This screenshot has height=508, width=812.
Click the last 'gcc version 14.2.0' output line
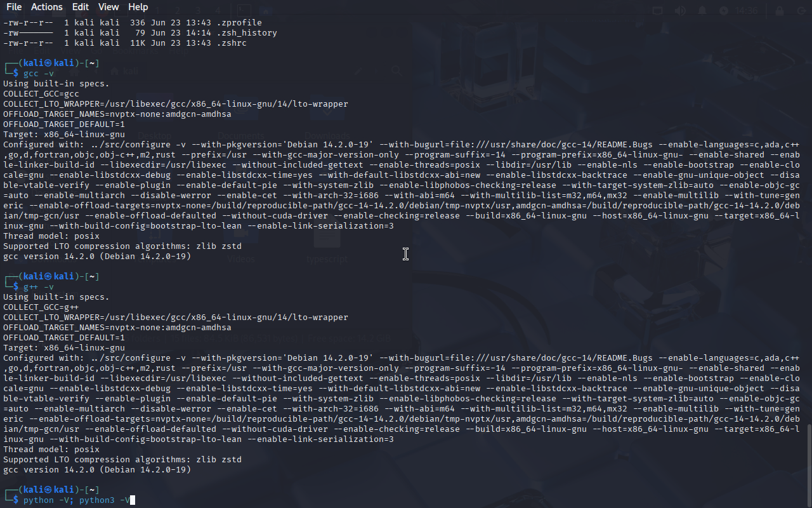coord(97,470)
